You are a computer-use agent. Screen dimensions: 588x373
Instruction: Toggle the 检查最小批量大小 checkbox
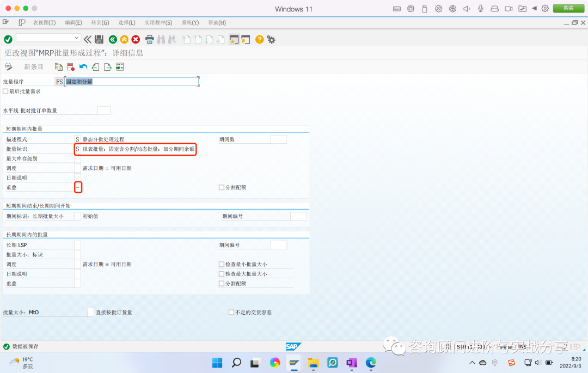point(221,264)
